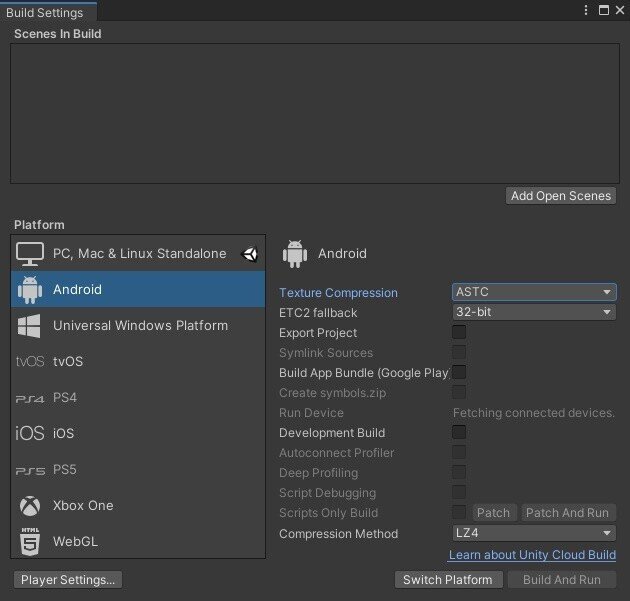Click the ETC2 fallback label

pyautogui.click(x=318, y=313)
